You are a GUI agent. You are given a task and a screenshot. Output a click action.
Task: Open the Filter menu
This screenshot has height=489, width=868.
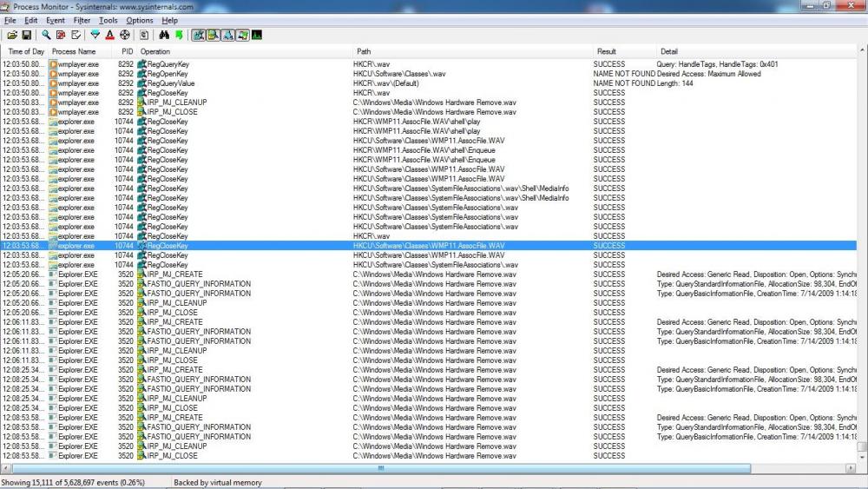click(x=82, y=20)
